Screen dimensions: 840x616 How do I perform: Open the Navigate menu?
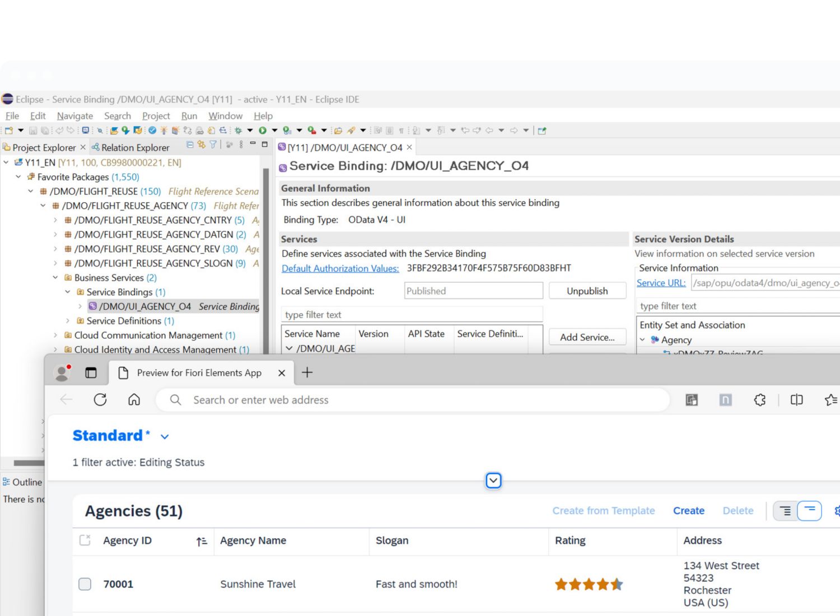(x=74, y=116)
